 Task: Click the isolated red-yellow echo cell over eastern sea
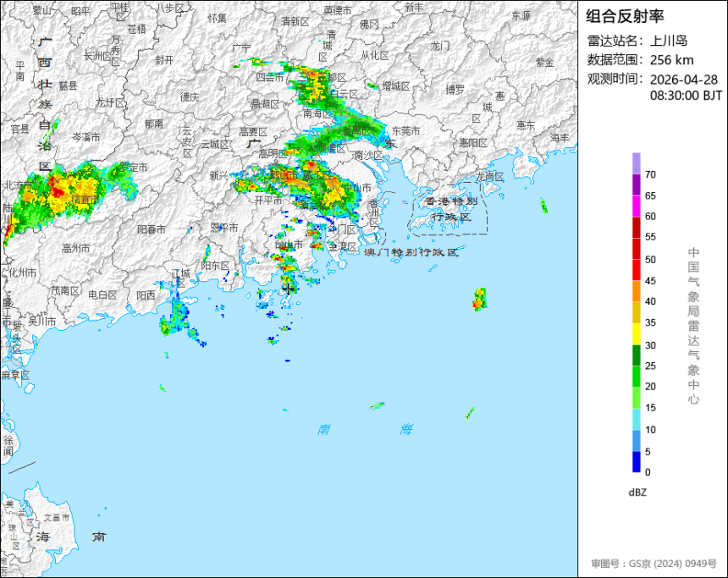(x=480, y=299)
